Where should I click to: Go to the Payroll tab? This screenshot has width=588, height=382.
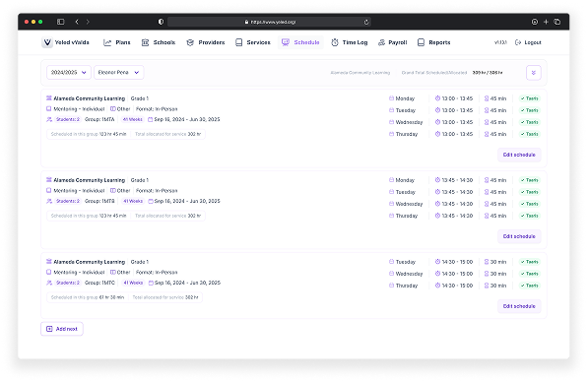click(x=392, y=42)
